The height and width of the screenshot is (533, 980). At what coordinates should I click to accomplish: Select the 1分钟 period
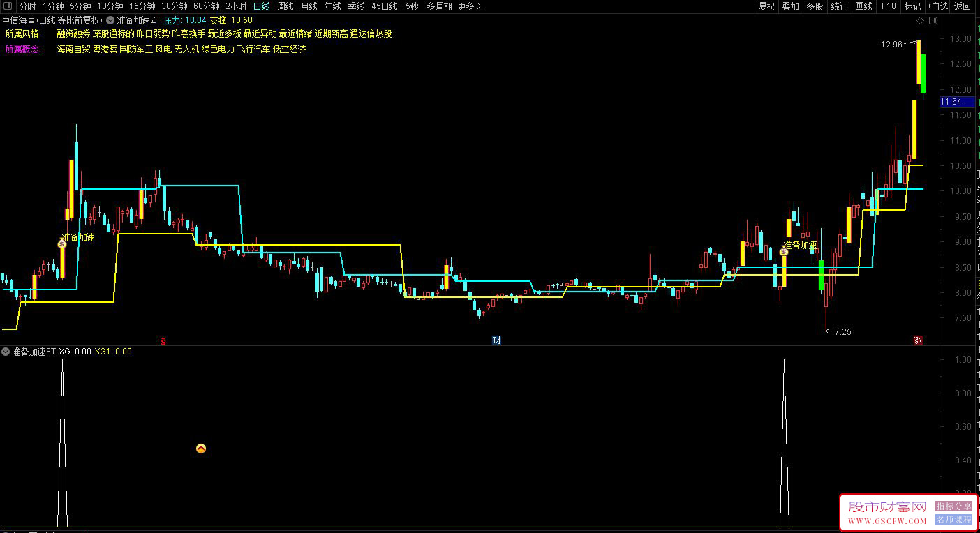53,6
